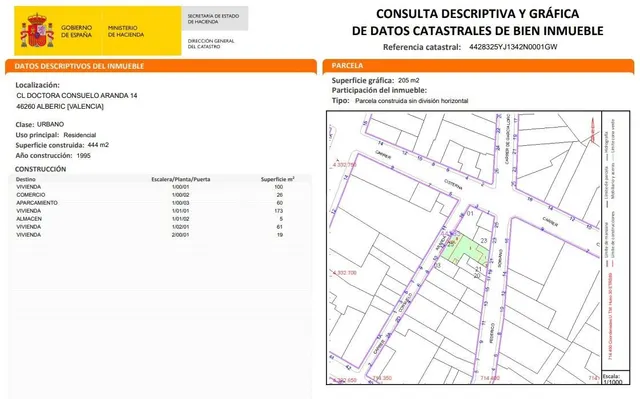Click the Año construcción value 1995
The width and height of the screenshot is (640, 399).
click(x=83, y=155)
